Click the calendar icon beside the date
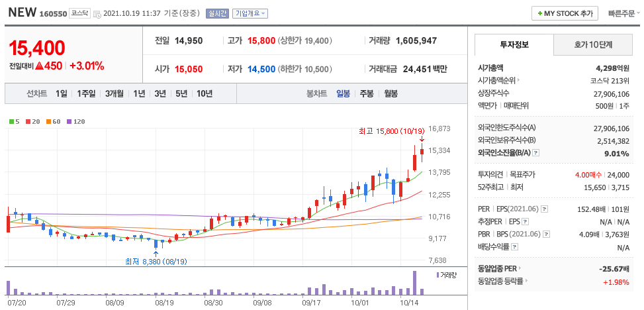Image resolution: width=644 pixels, height=310 pixels. (x=97, y=14)
